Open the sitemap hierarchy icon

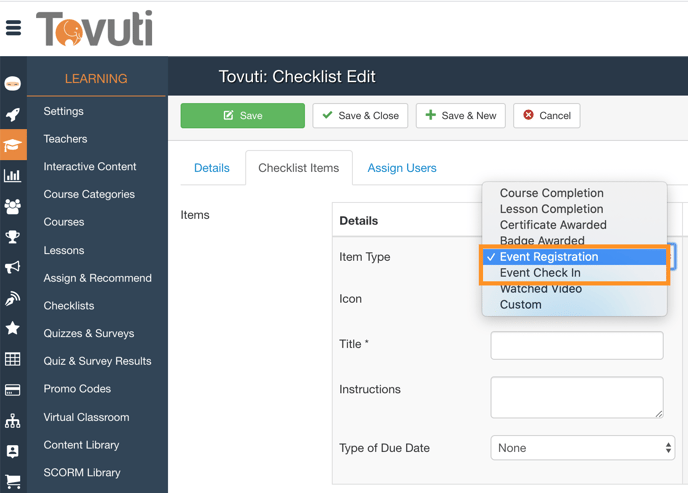pyautogui.click(x=13, y=421)
